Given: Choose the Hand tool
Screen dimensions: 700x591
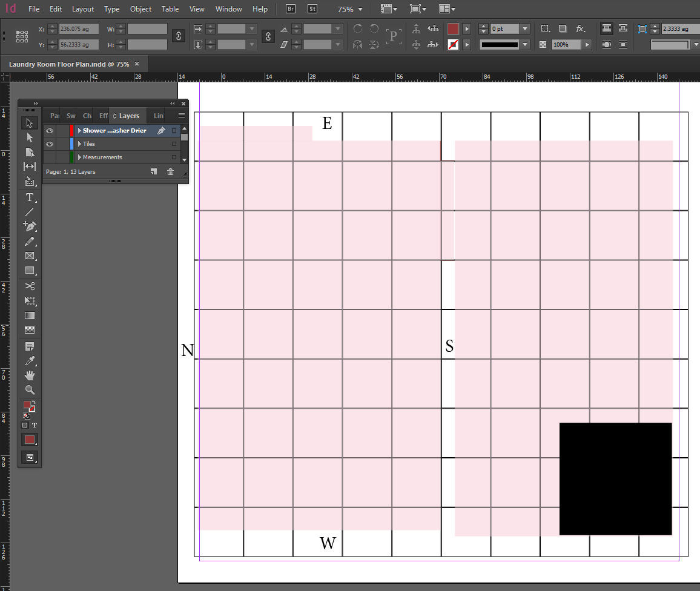Looking at the screenshot, I should (29, 375).
